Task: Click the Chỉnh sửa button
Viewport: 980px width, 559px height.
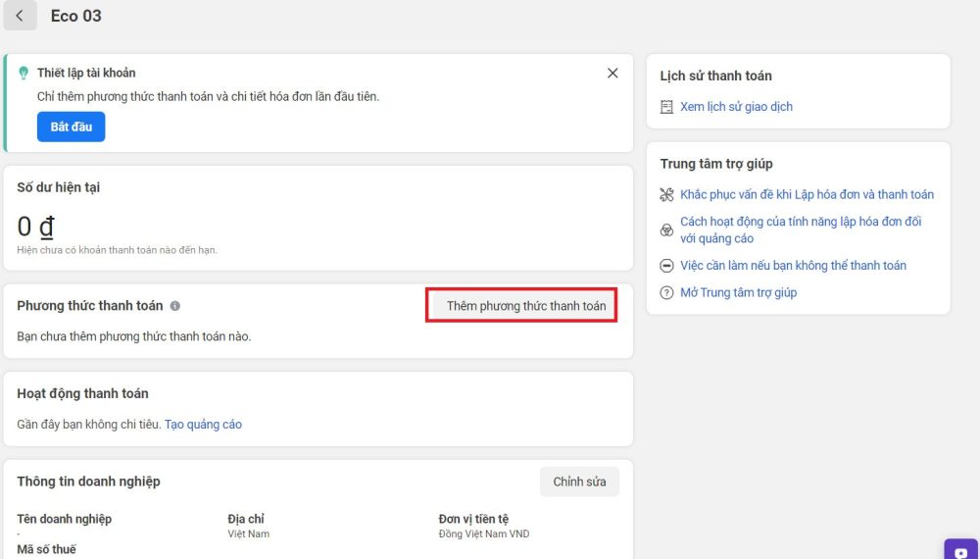Action: point(579,482)
